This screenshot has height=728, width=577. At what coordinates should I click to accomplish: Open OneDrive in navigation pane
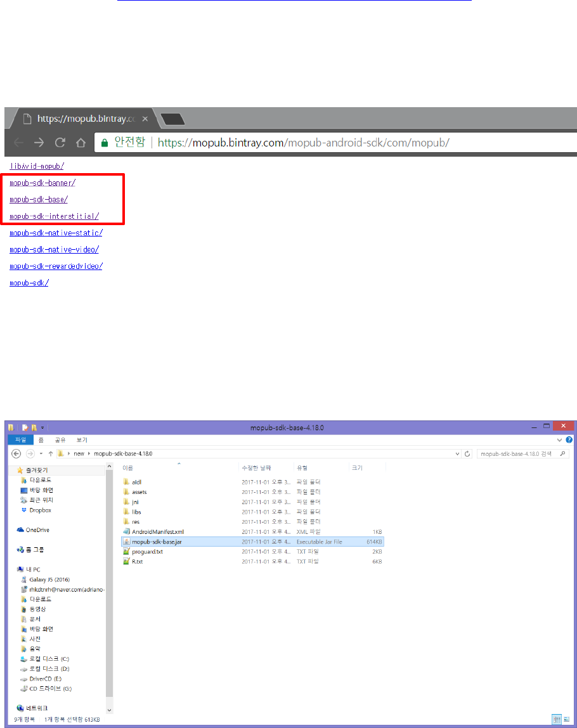37,530
